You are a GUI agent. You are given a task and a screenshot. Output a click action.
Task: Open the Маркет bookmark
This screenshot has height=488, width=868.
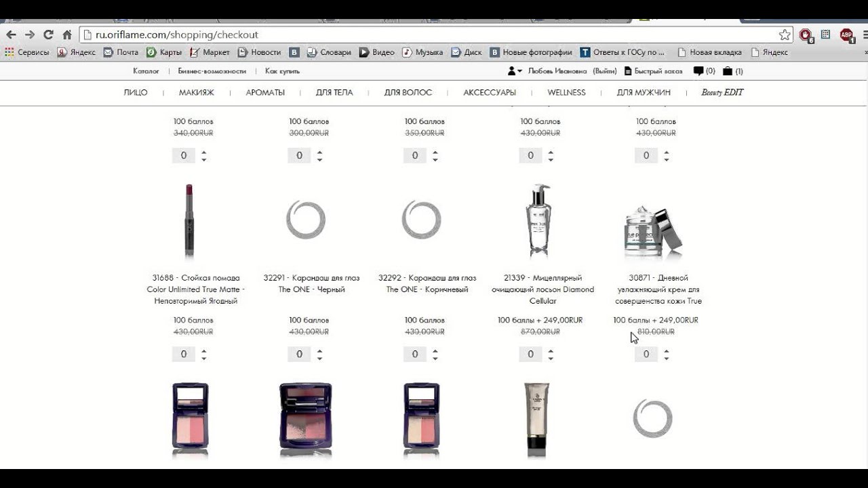click(210, 52)
